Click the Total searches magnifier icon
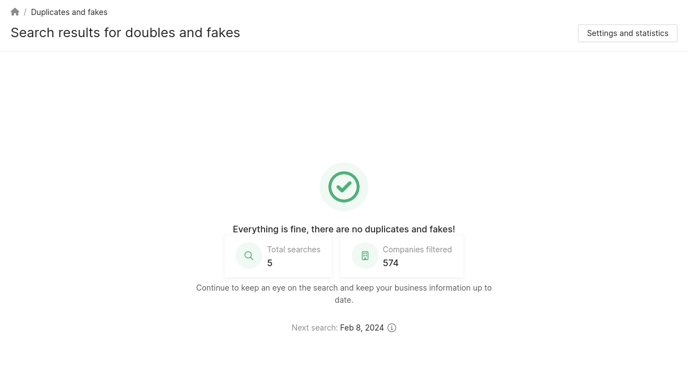The image size is (688, 376). [249, 256]
